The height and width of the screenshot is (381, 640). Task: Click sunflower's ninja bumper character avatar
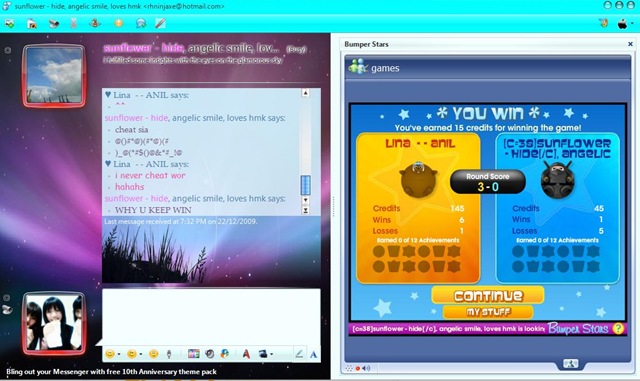[558, 179]
